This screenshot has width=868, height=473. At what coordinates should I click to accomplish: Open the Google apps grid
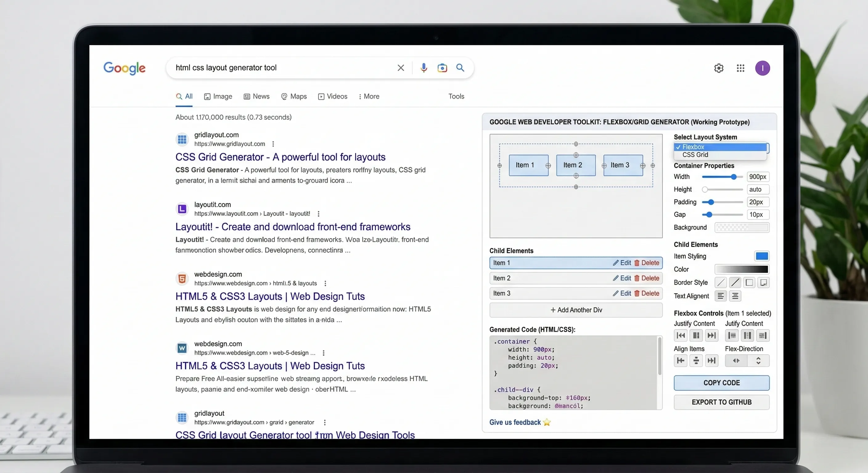pos(740,68)
